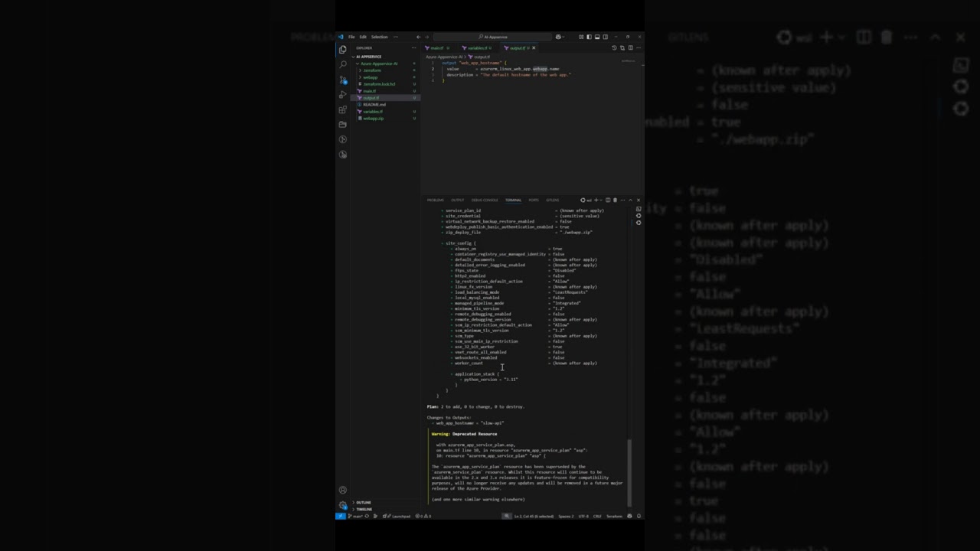The width and height of the screenshot is (980, 551).
Task: Click Ln 2, Col 45 cursor position
Action: click(534, 516)
